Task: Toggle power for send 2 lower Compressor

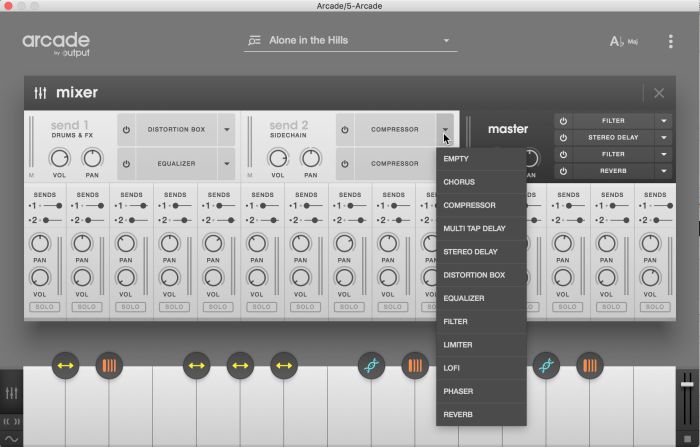Action: [x=345, y=164]
